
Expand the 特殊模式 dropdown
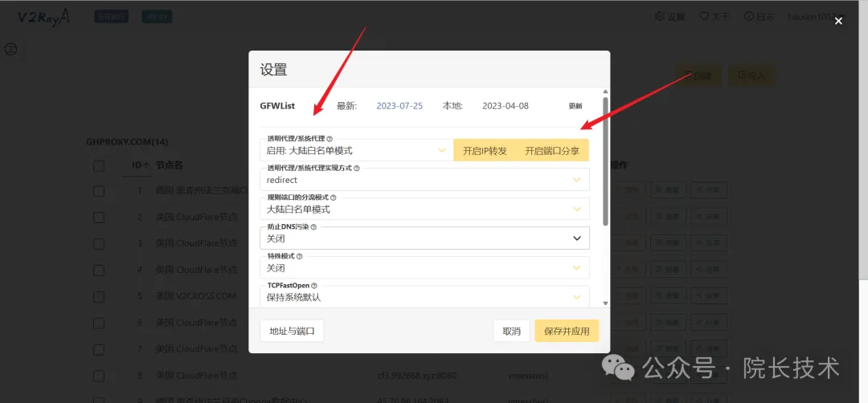pyautogui.click(x=424, y=267)
